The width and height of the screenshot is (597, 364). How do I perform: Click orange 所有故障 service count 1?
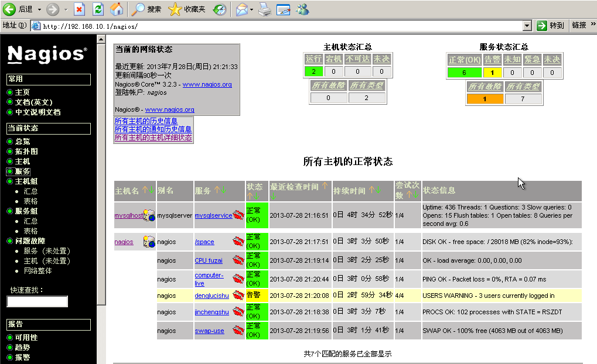tap(485, 99)
